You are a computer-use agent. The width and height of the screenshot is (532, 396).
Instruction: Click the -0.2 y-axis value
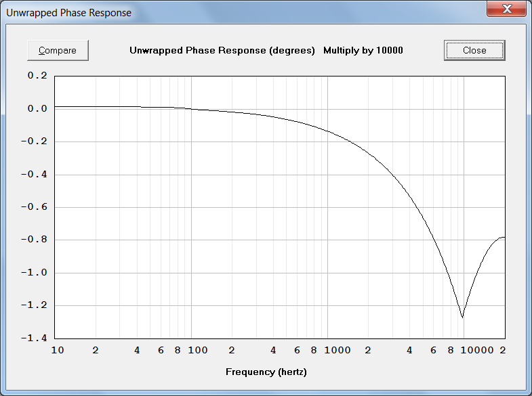coord(34,141)
